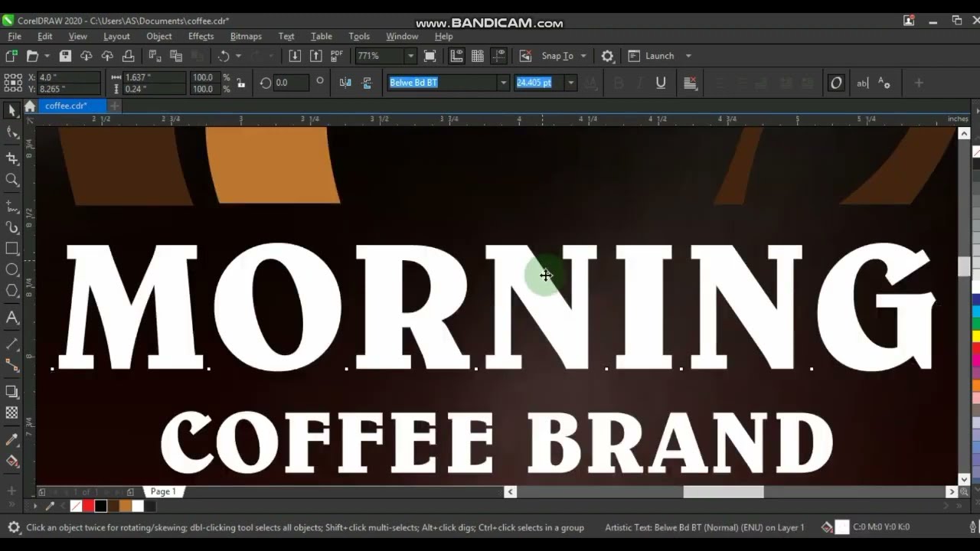Expand the Open file arrow dropdown
Image resolution: width=980 pixels, height=551 pixels.
(47, 56)
